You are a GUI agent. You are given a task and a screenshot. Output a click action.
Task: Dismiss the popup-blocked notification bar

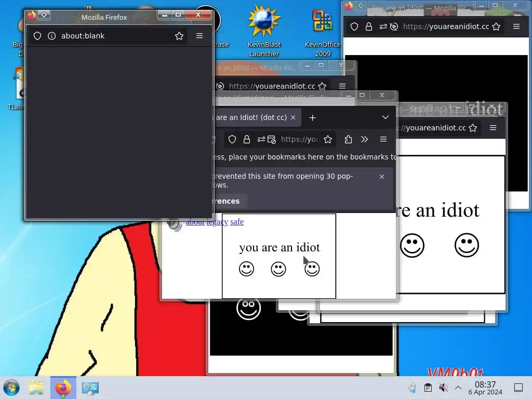[382, 177]
